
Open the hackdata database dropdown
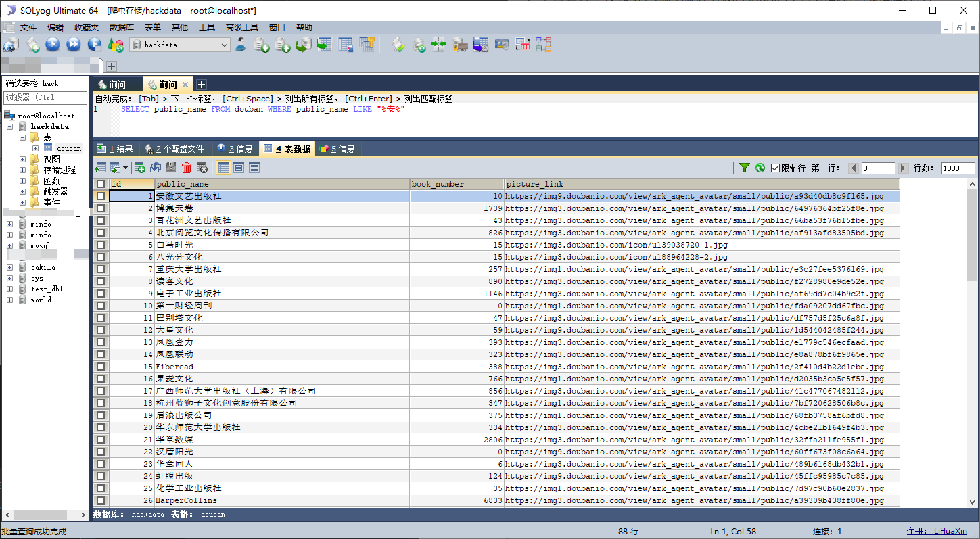(225, 45)
